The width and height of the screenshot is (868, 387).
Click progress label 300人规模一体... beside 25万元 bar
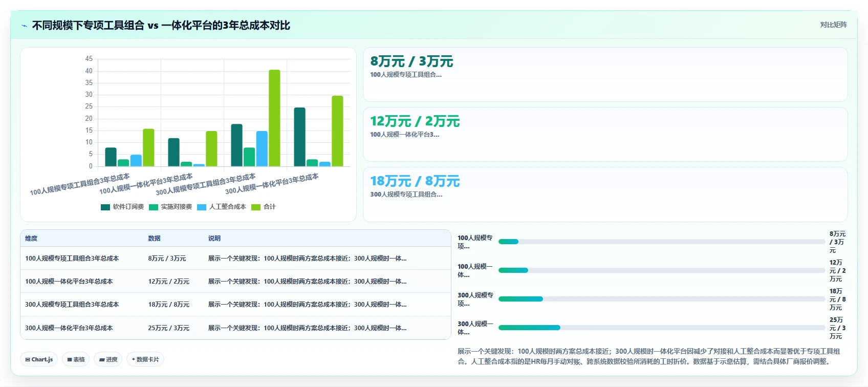pos(475,328)
